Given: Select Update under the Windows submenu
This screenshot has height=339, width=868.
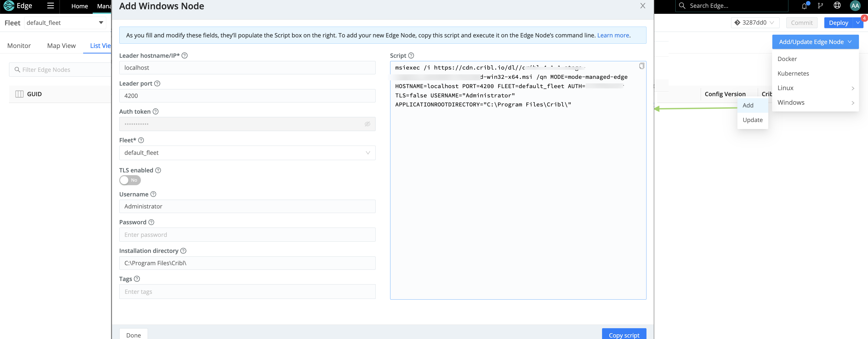Looking at the screenshot, I should [753, 120].
